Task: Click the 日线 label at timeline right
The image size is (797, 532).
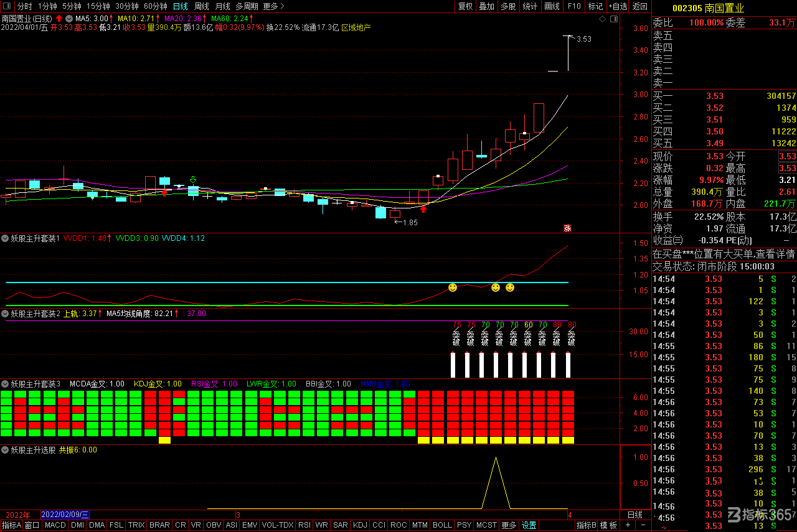Action: click(x=634, y=515)
